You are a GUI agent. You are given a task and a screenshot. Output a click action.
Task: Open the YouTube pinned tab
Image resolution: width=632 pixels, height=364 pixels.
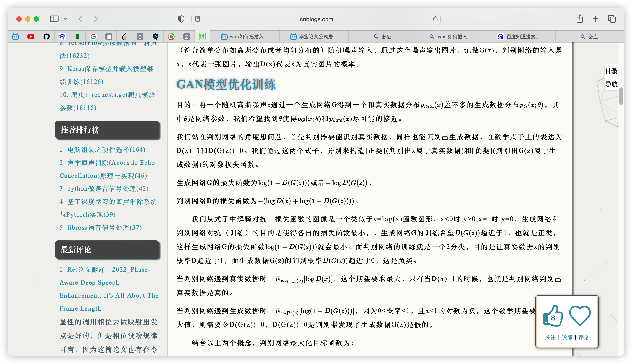pyautogui.click(x=31, y=37)
